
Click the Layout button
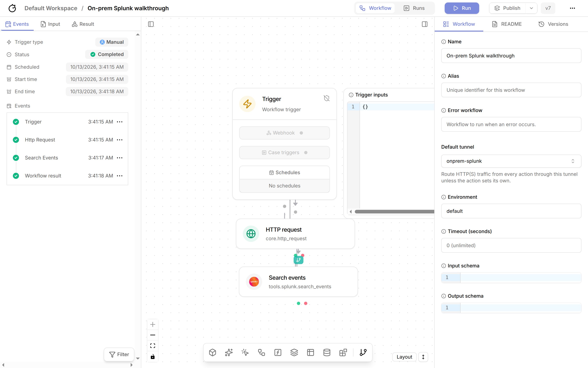pos(404,357)
